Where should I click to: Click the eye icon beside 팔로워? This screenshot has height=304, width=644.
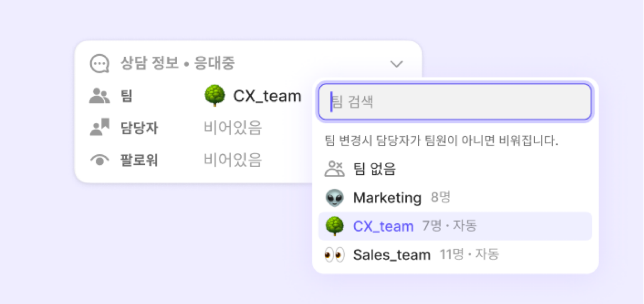click(x=100, y=160)
